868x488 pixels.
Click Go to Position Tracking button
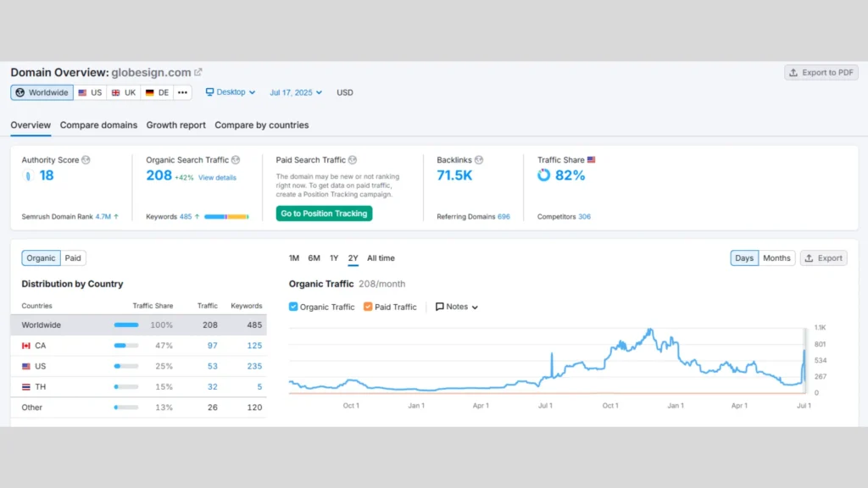324,213
